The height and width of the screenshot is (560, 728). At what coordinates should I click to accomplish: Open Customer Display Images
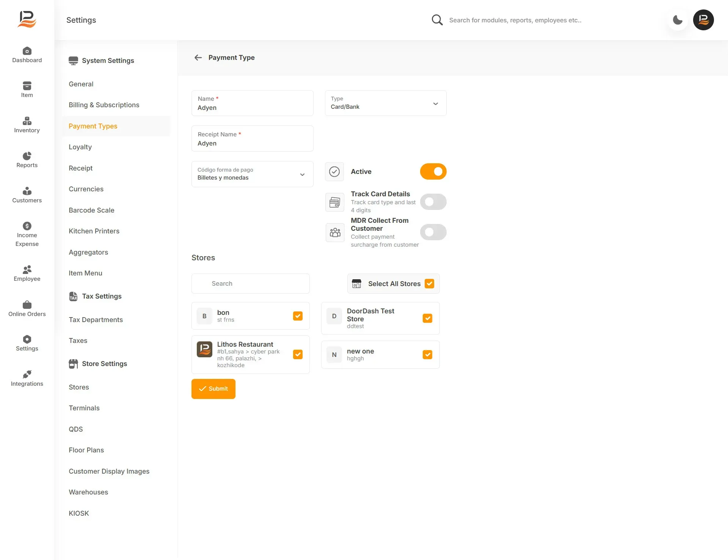pyautogui.click(x=109, y=471)
